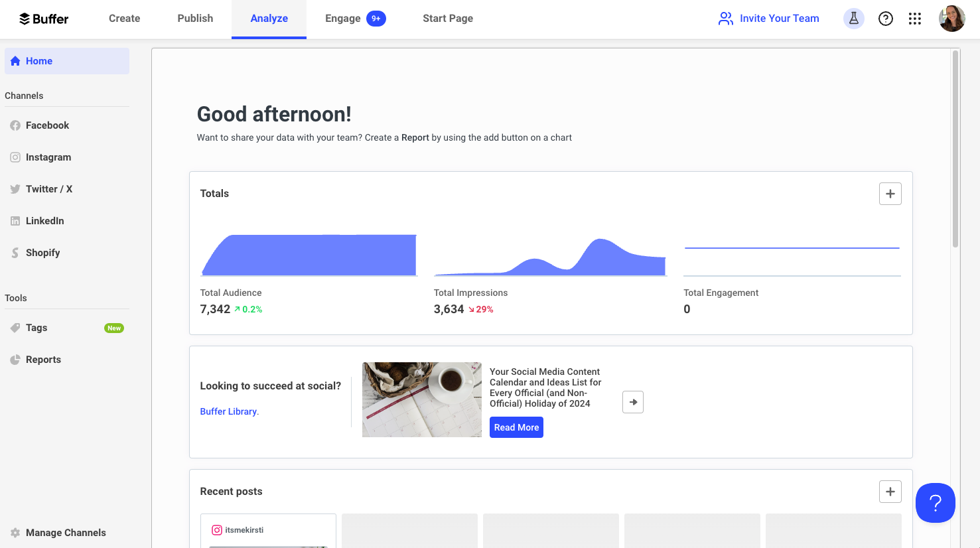980x548 pixels.
Task: Open the Engage section
Action: [342, 19]
